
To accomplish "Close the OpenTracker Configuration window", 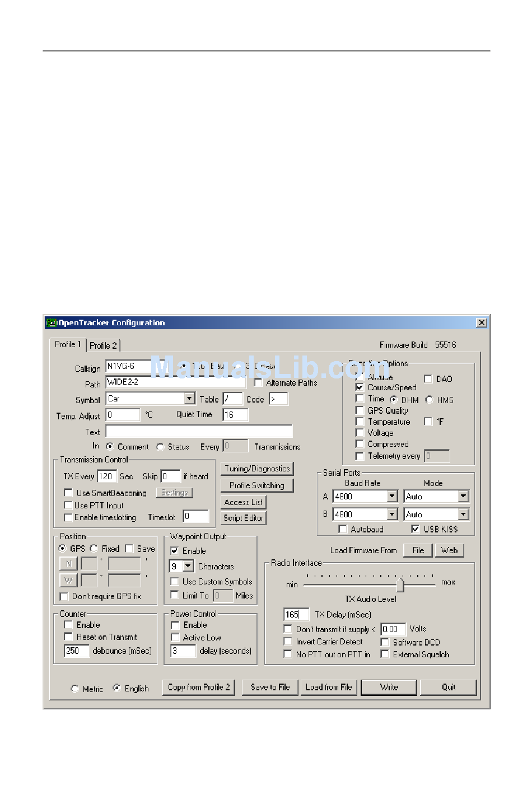I will point(481,322).
